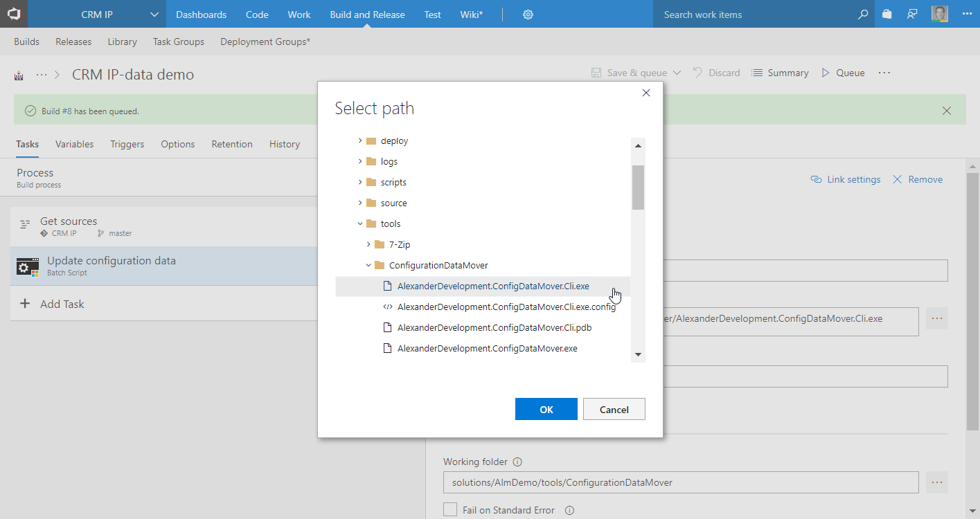Open the Test hub

coord(432,15)
